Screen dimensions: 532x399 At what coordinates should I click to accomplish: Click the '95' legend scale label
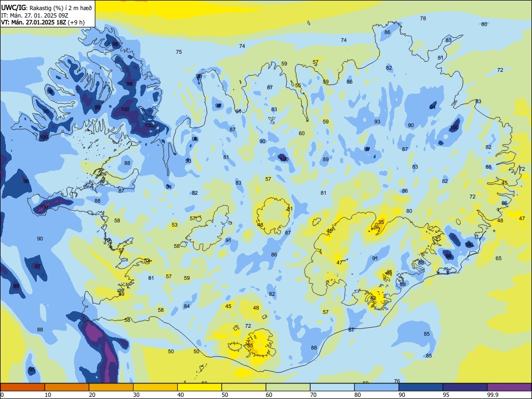click(x=446, y=395)
